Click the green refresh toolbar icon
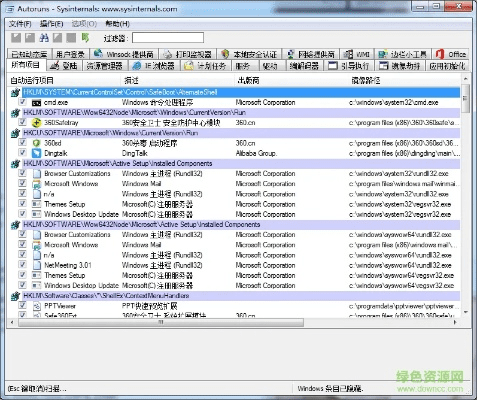Image resolution: width=477 pixels, height=400 pixels. [x=85, y=38]
